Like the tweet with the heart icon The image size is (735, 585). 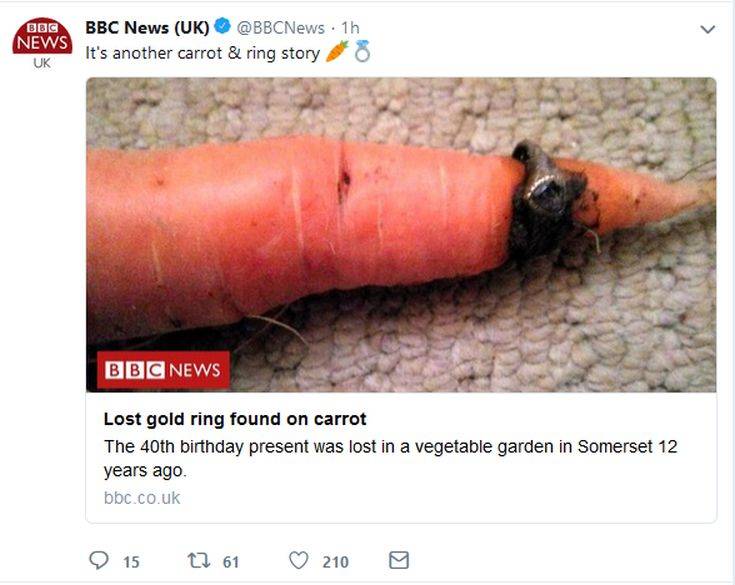[298, 560]
